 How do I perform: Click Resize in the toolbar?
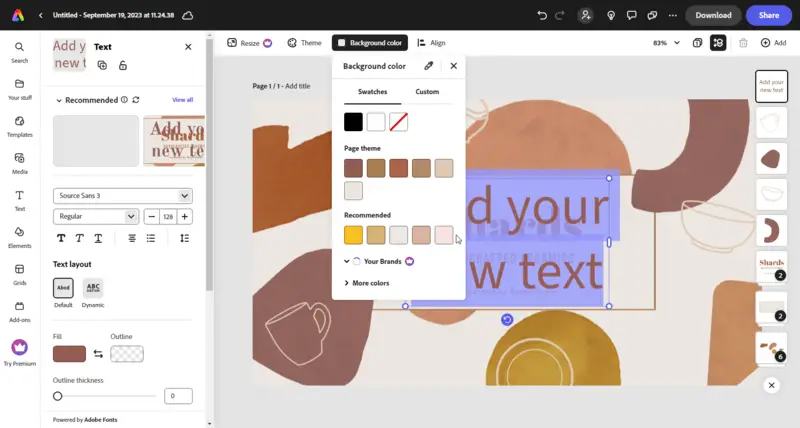coord(249,43)
